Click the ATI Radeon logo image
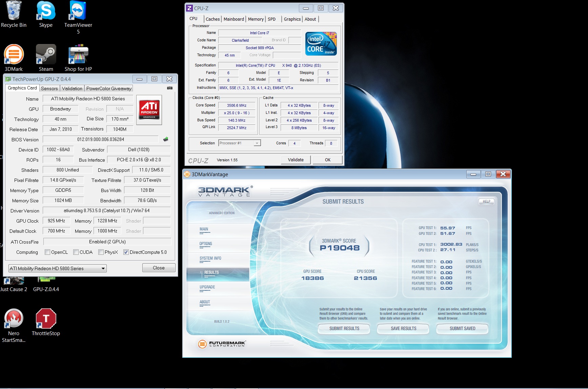Screen dimensions: 588x389 [149, 110]
